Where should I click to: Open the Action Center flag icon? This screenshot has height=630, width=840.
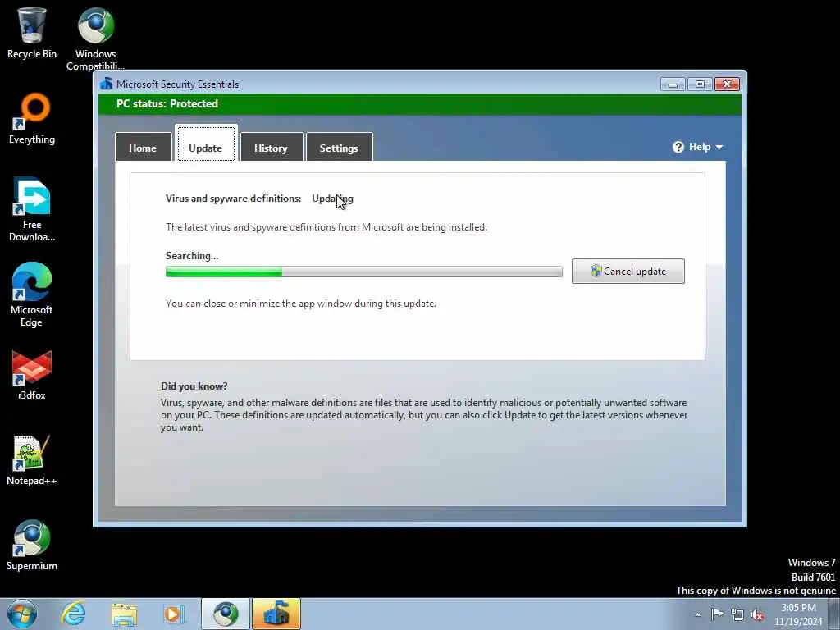(717, 614)
